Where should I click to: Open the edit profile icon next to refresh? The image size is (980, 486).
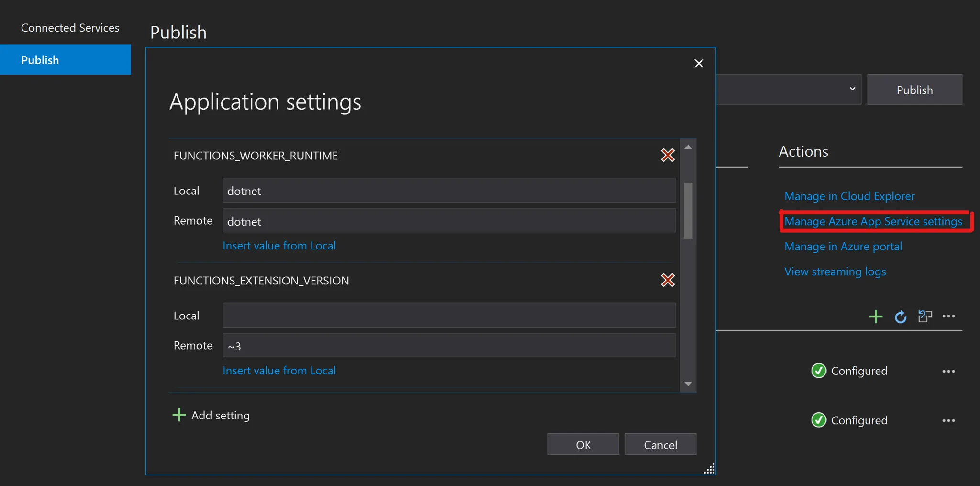click(x=924, y=316)
